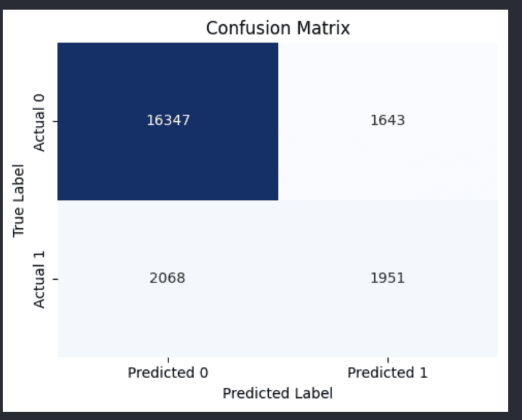Click the Predicted 1 axis label
Viewport: 522px width, 420px height.
387,373
